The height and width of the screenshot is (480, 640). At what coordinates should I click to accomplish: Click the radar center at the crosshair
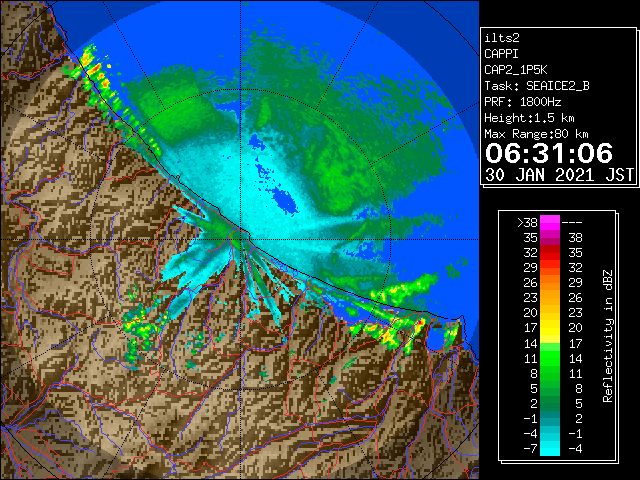(241, 239)
